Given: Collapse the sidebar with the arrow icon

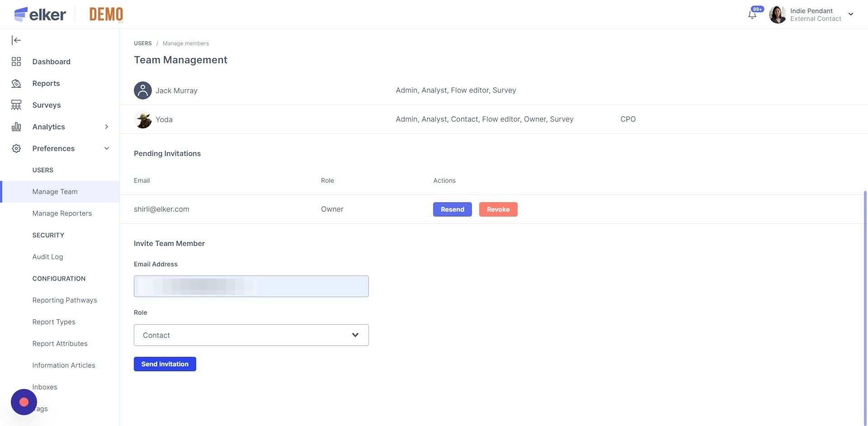Looking at the screenshot, I should click(16, 40).
